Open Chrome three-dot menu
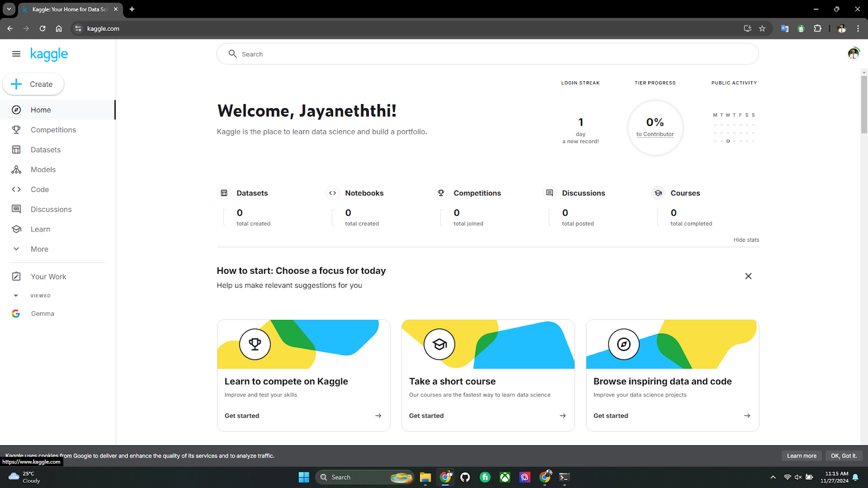This screenshot has height=488, width=868. click(858, 29)
